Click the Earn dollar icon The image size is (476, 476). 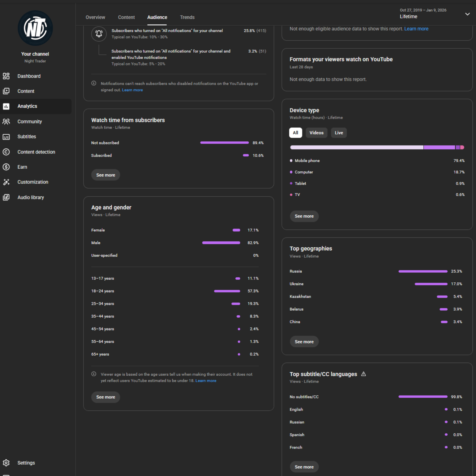[6, 167]
